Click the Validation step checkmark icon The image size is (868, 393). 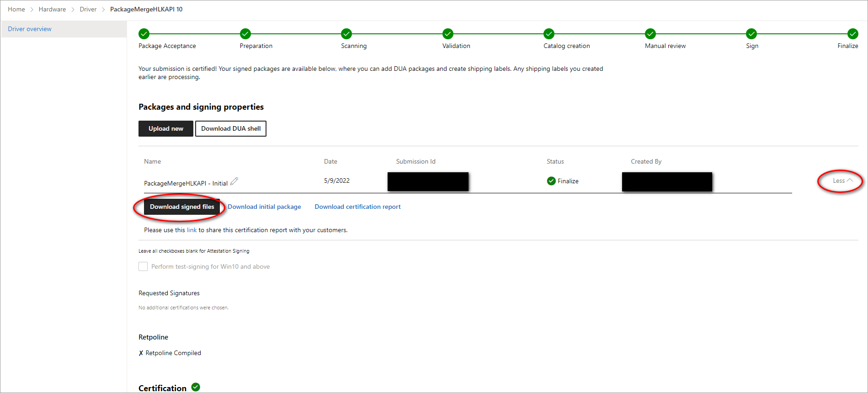pyautogui.click(x=448, y=34)
